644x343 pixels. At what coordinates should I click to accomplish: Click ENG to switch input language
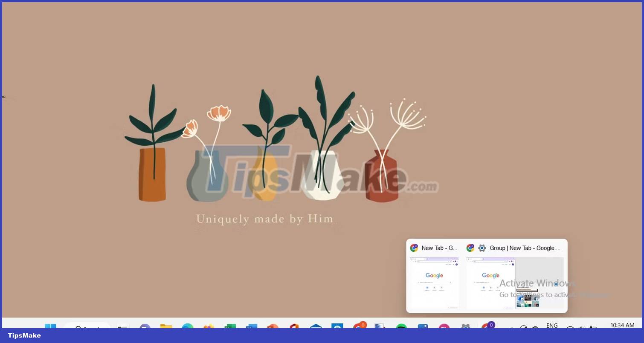(552, 326)
